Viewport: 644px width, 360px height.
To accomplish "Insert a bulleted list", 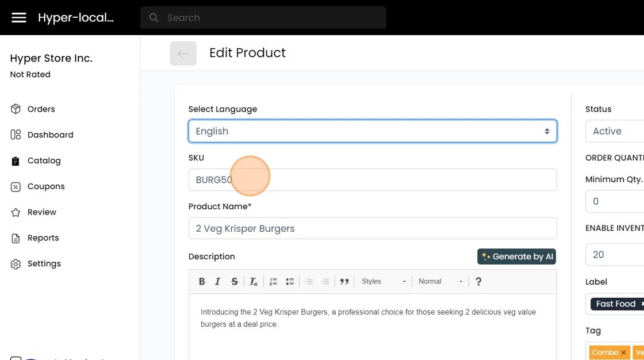I will (x=290, y=281).
